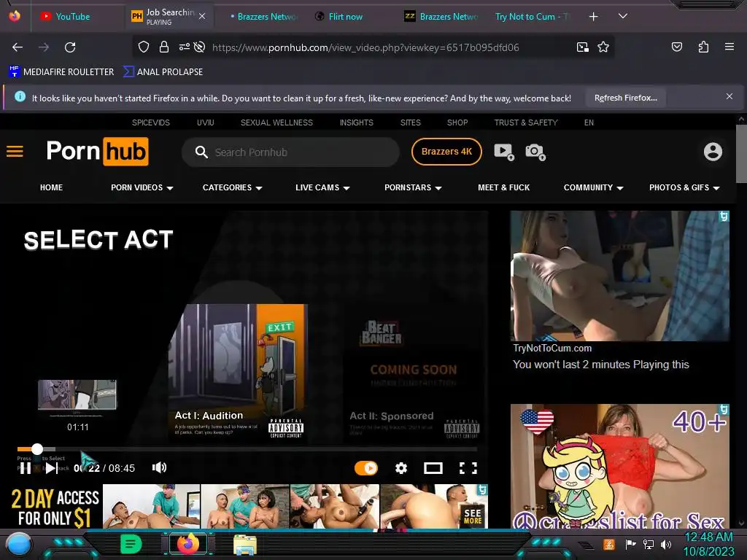Open the EN language selector
Viewport: 747px width, 560px height.
589,122
